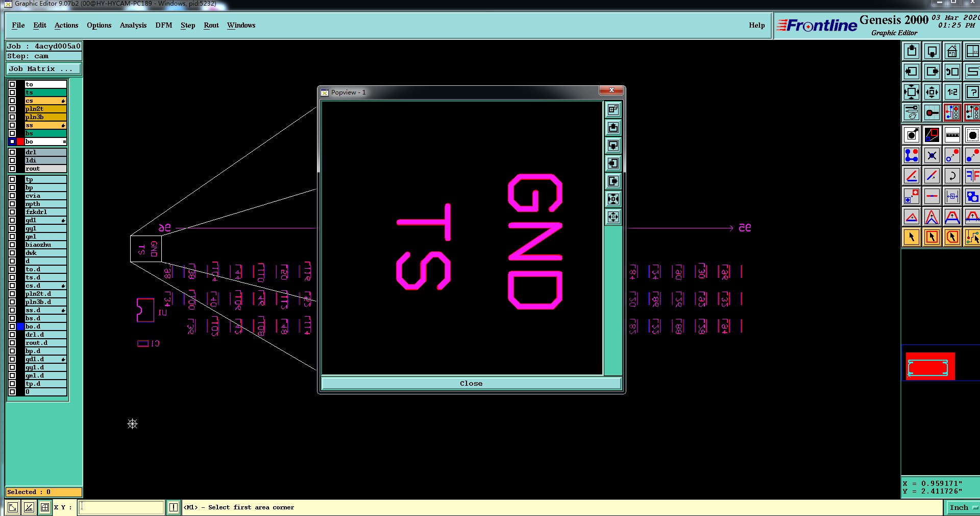Click blue color swatch of layer 'bo.d'

[x=20, y=326]
